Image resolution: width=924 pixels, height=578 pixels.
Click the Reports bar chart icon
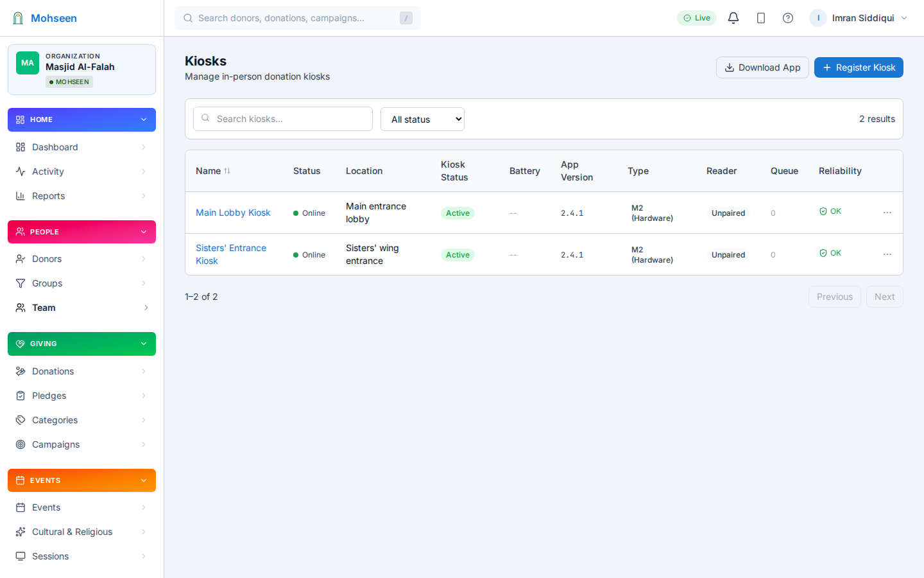click(21, 196)
